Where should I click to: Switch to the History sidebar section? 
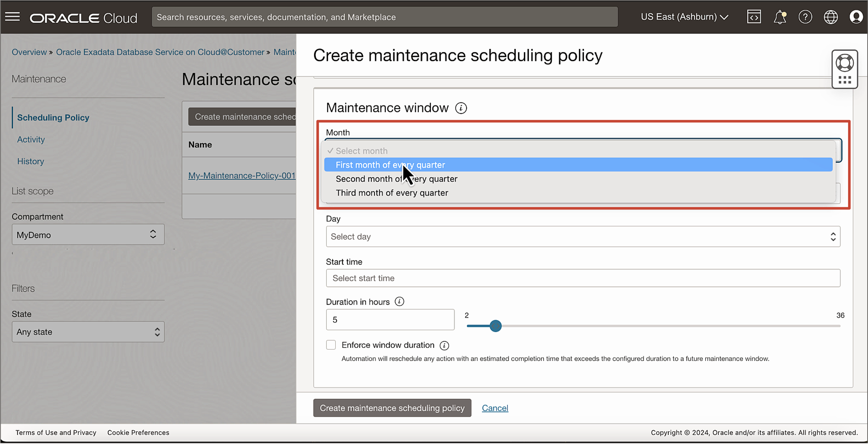point(30,161)
